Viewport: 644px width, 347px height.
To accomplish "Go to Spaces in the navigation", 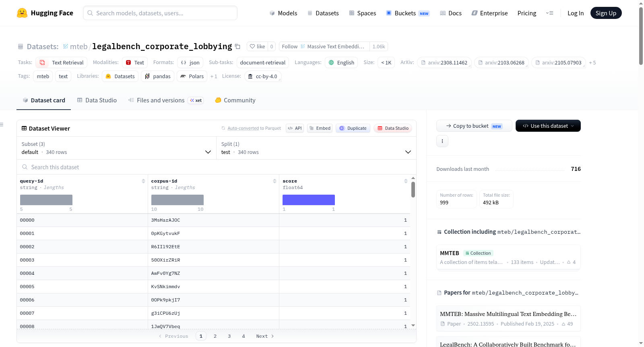I will pos(363,13).
